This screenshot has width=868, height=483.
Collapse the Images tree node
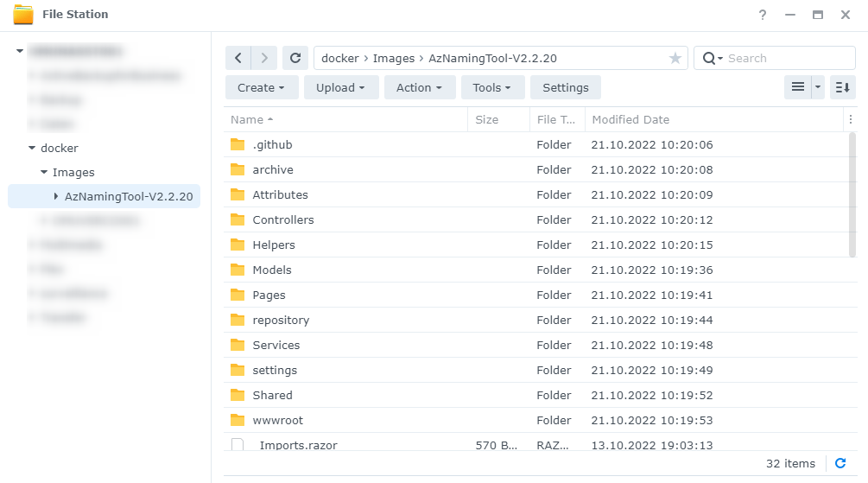click(x=44, y=172)
